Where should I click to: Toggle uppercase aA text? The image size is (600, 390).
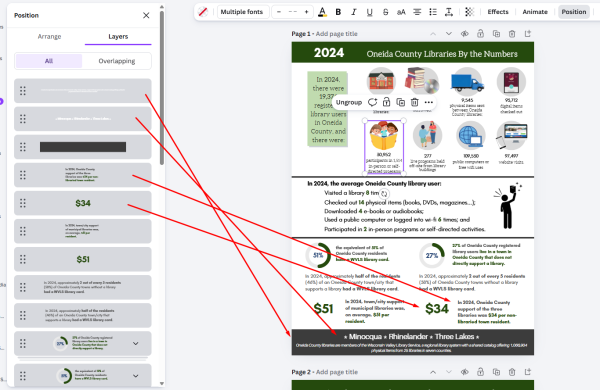point(401,12)
